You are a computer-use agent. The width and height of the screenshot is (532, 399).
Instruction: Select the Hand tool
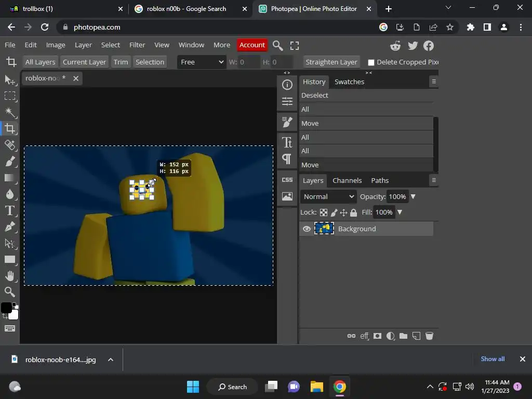(x=10, y=276)
